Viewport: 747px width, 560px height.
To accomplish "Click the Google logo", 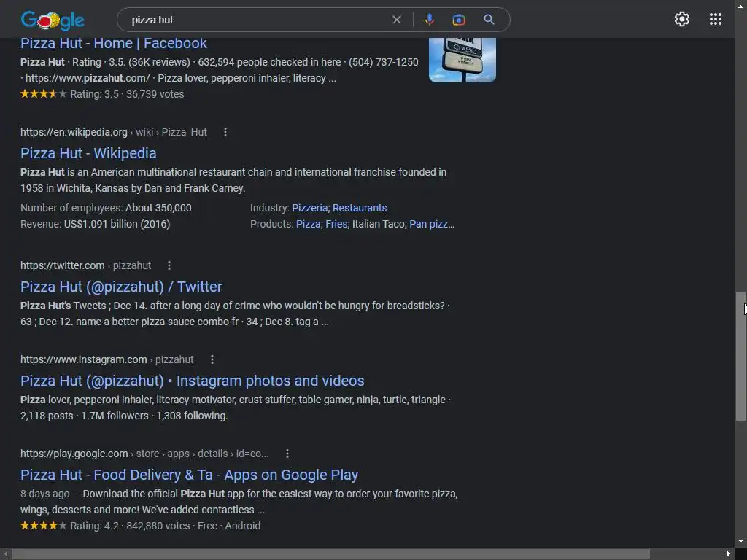I will (53, 20).
